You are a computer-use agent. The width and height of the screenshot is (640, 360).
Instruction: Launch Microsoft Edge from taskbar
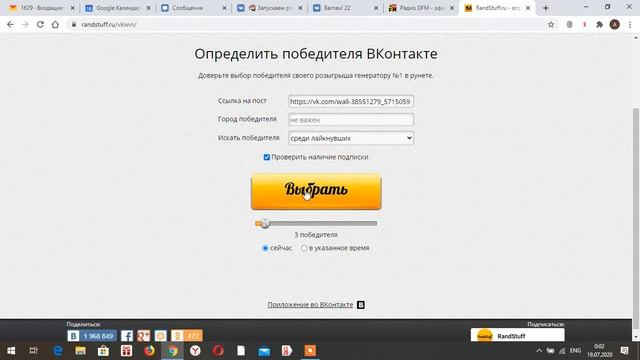(58, 351)
